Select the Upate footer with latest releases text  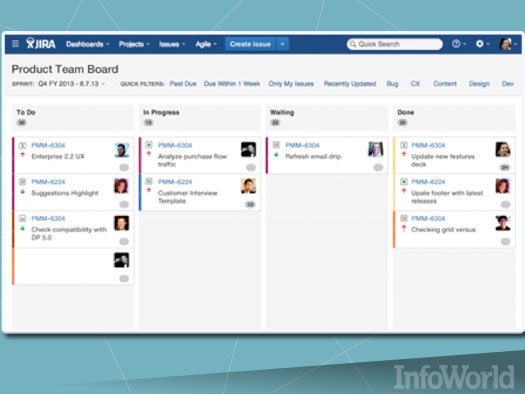[x=447, y=197]
